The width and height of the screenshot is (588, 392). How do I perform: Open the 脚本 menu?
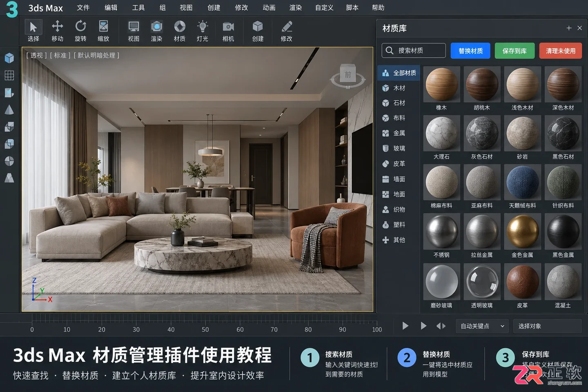pos(352,8)
